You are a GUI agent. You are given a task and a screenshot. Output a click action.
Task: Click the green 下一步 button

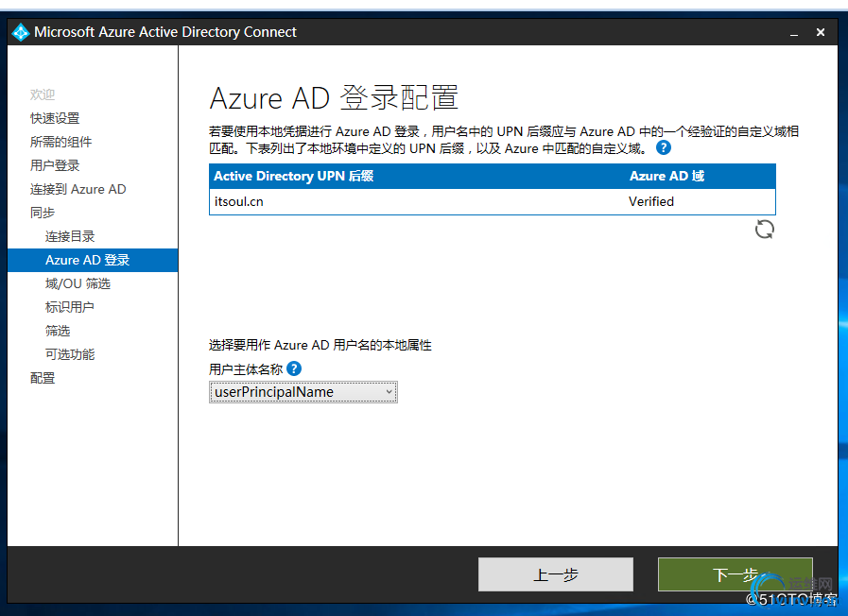coord(735,574)
